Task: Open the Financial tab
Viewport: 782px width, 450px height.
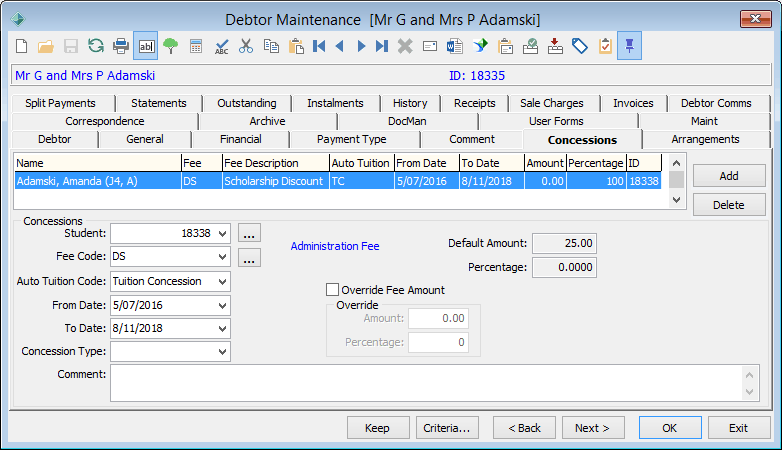Action: [241, 139]
